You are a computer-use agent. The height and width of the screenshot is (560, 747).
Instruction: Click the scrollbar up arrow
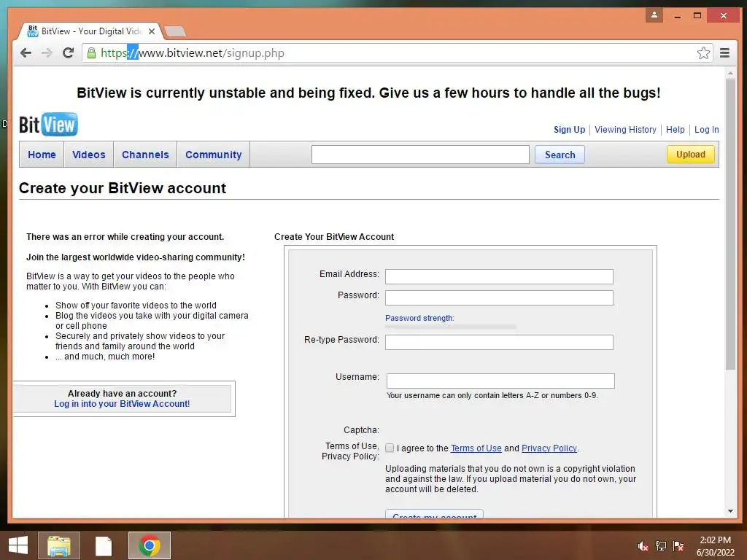[x=730, y=74]
